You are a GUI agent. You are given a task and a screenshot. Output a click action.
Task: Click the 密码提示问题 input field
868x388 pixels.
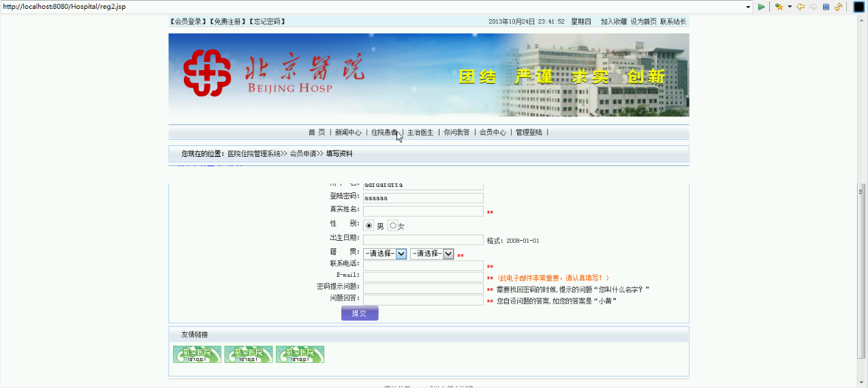(423, 288)
